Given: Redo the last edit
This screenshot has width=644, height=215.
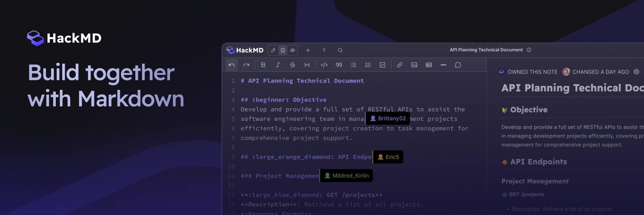Looking at the screenshot, I should [x=246, y=65].
